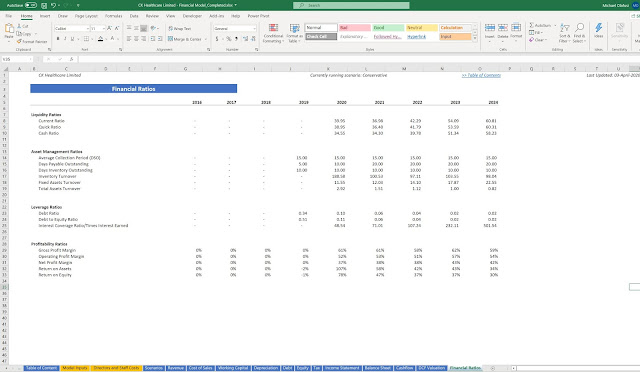640x372 pixels.
Task: Open the Formulas ribbon tab
Action: pyautogui.click(x=113, y=16)
